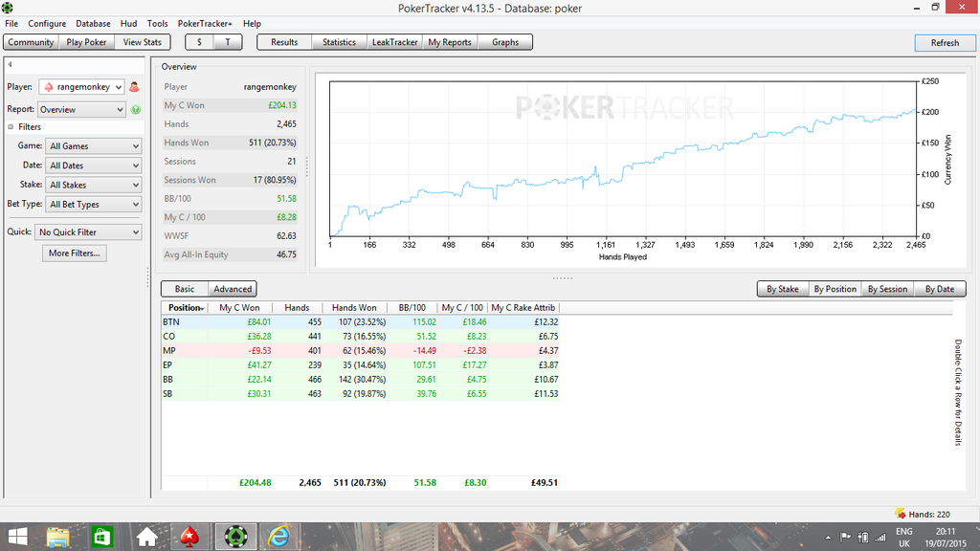980x551 pixels.
Task: Click the PokerTracker app icon in title bar
Action: pyautogui.click(x=8, y=8)
